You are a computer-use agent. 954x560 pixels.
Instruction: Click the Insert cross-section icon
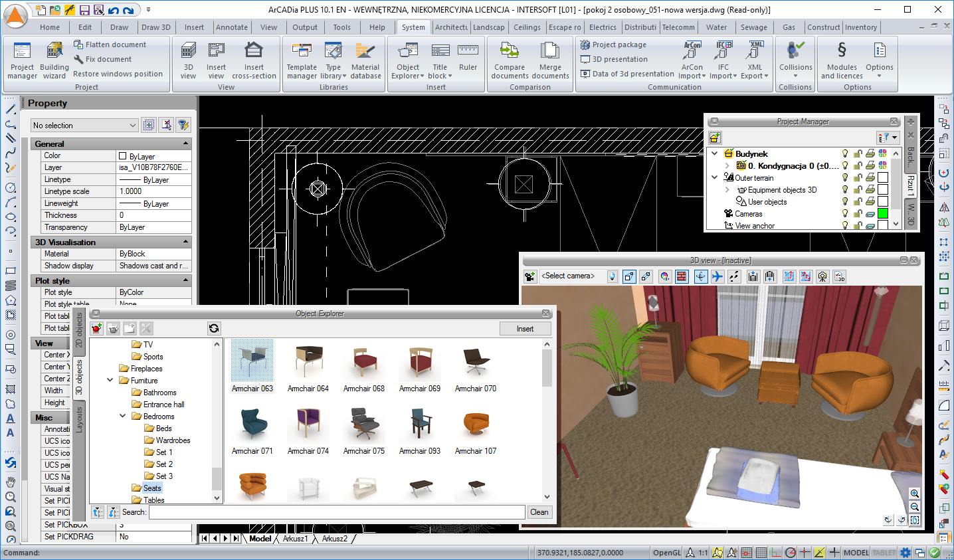(x=254, y=60)
